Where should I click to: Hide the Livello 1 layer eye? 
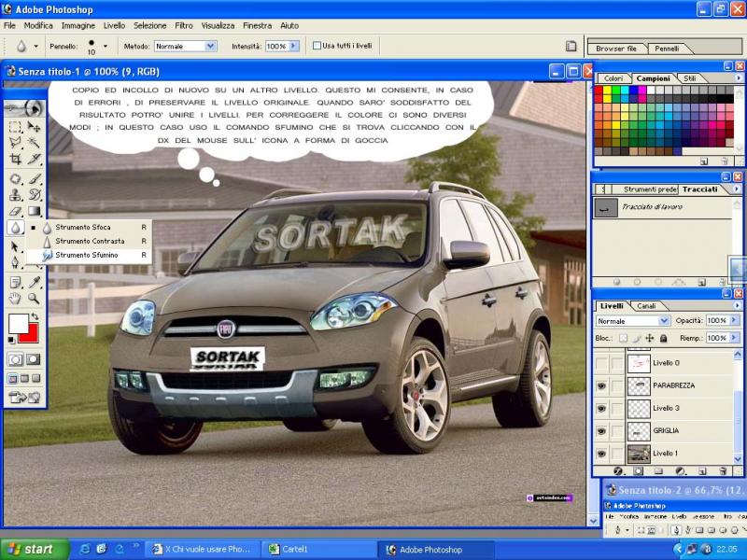point(601,454)
